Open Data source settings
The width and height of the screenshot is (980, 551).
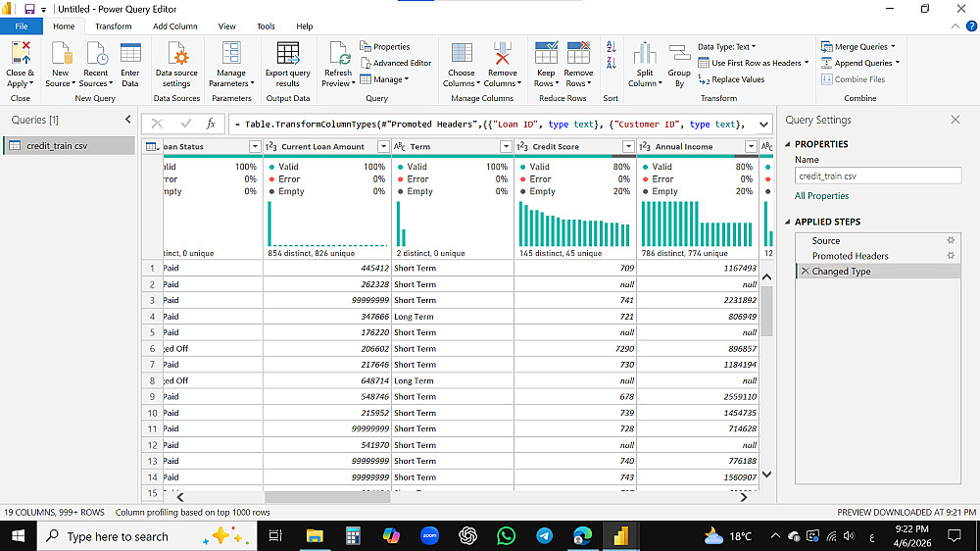176,55
